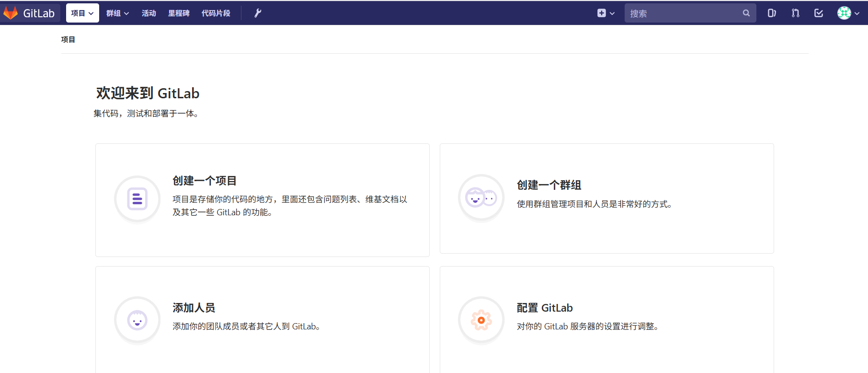Open the 创建一个群组 card title
Image resolution: width=868 pixels, height=373 pixels.
click(549, 185)
